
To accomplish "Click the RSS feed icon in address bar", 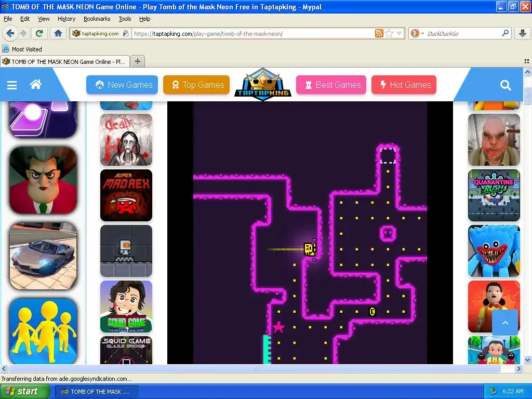I will [x=379, y=33].
